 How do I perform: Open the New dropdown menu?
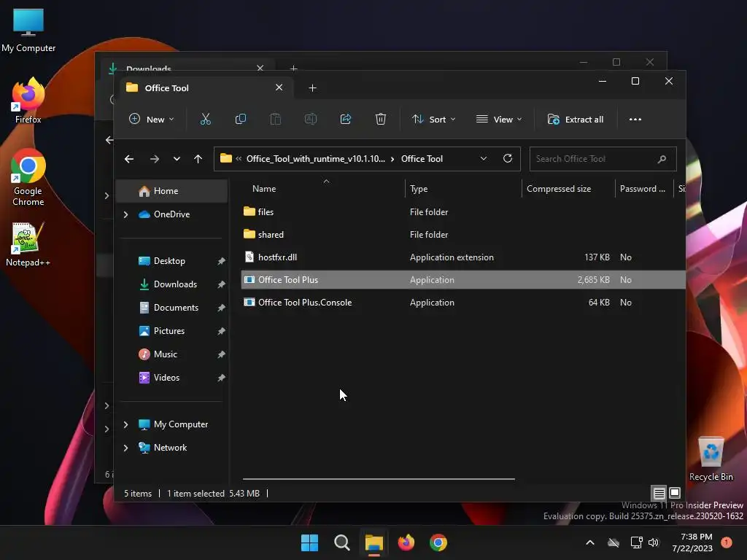point(152,119)
